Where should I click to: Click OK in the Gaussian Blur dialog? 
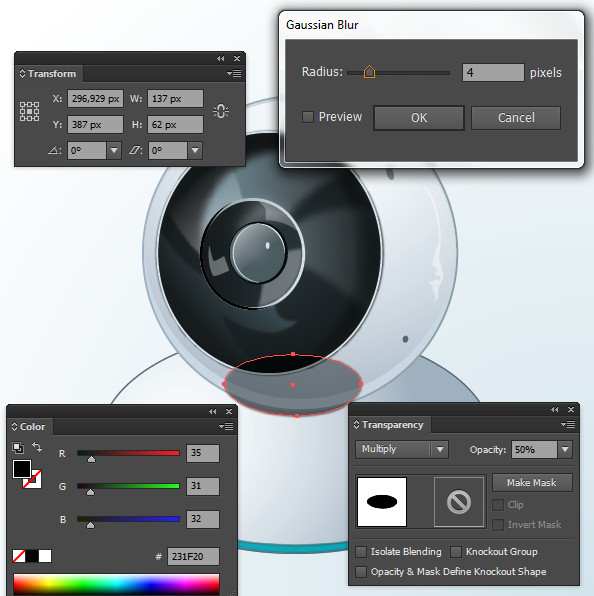pyautogui.click(x=419, y=118)
